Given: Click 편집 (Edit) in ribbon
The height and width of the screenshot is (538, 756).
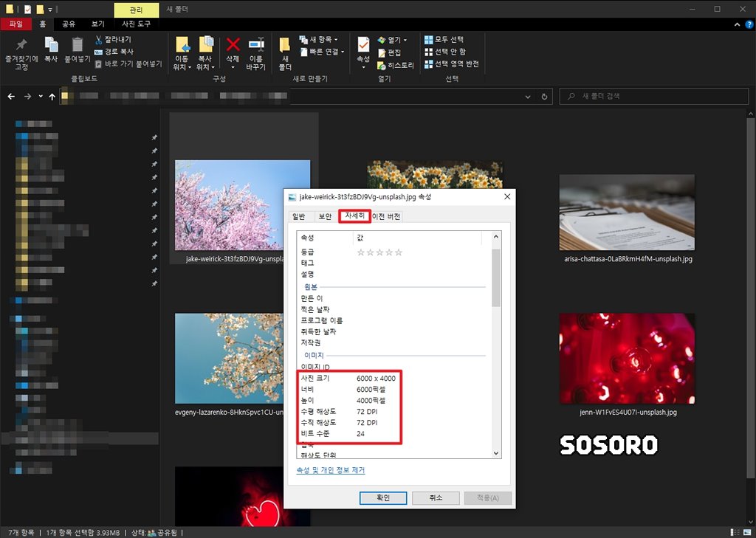Looking at the screenshot, I should 390,52.
